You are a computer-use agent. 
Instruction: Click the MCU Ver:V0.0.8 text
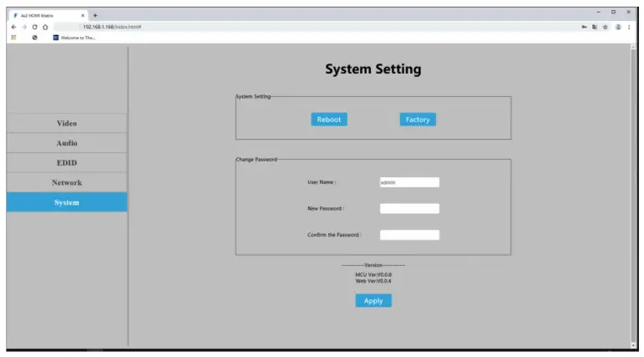tap(373, 275)
